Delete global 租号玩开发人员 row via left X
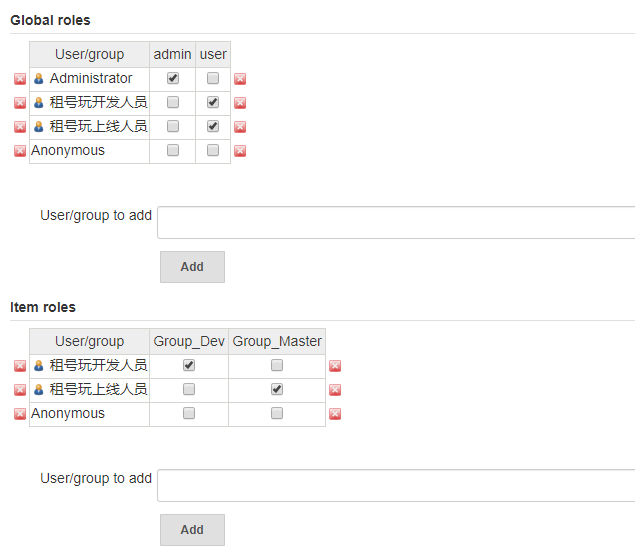The height and width of the screenshot is (556, 635). point(20,103)
